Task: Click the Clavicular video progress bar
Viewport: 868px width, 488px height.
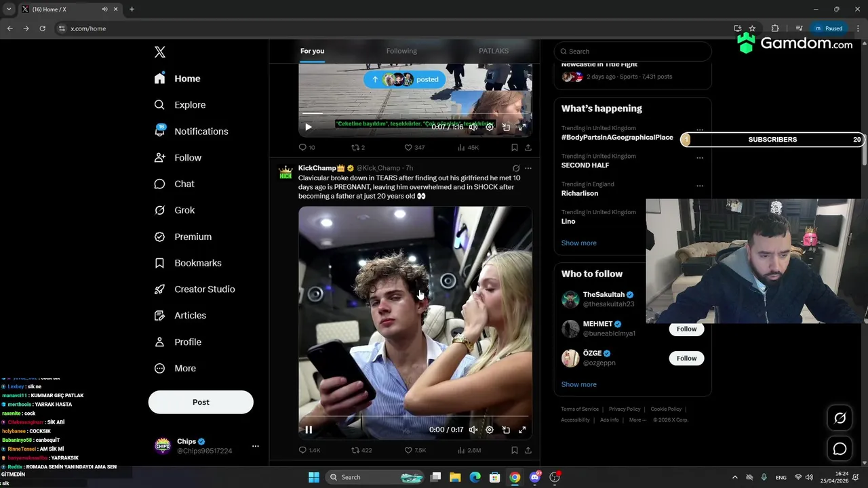Action: [415, 416]
